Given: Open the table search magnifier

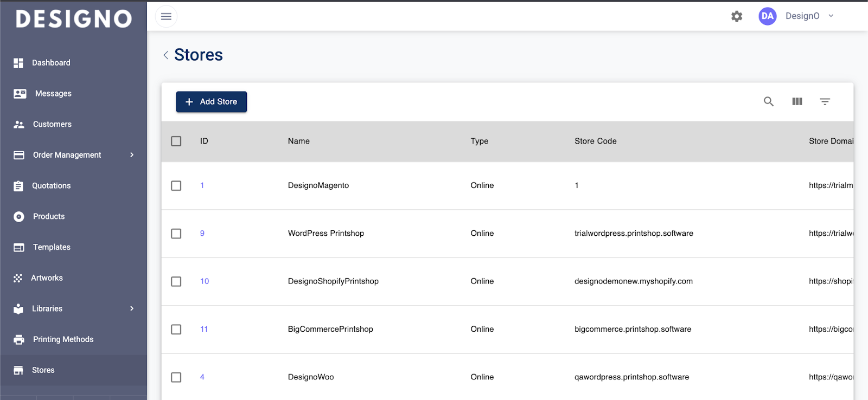Looking at the screenshot, I should tap(768, 101).
